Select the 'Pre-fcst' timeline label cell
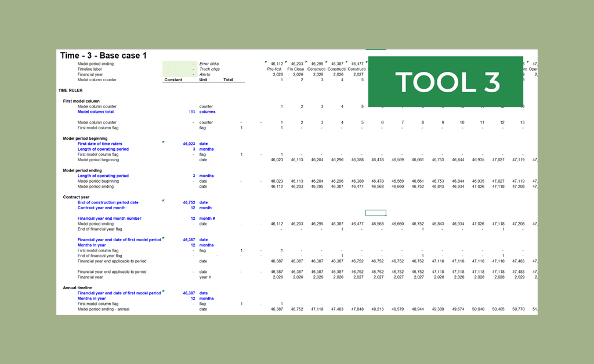The width and height of the screenshot is (594, 364). [274, 69]
